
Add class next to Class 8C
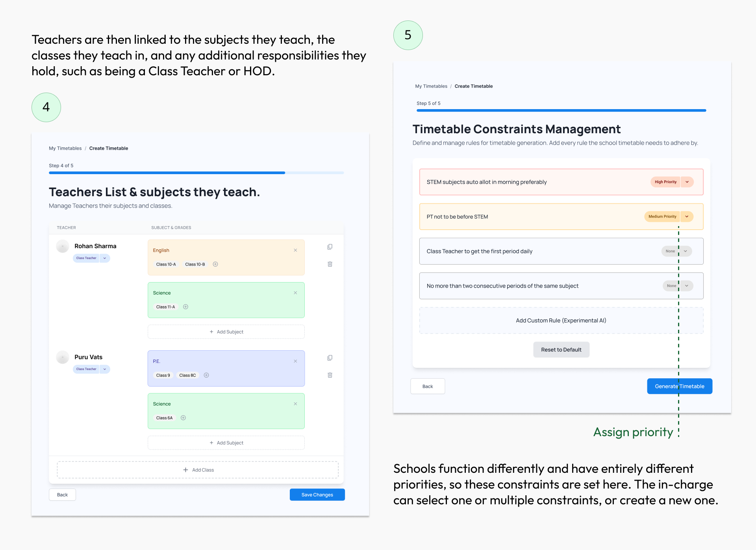[x=206, y=375]
